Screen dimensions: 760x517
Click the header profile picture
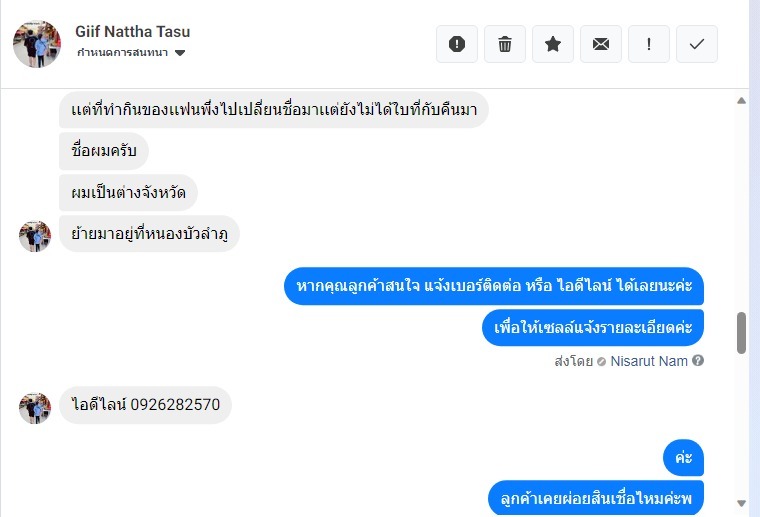pyautogui.click(x=37, y=43)
